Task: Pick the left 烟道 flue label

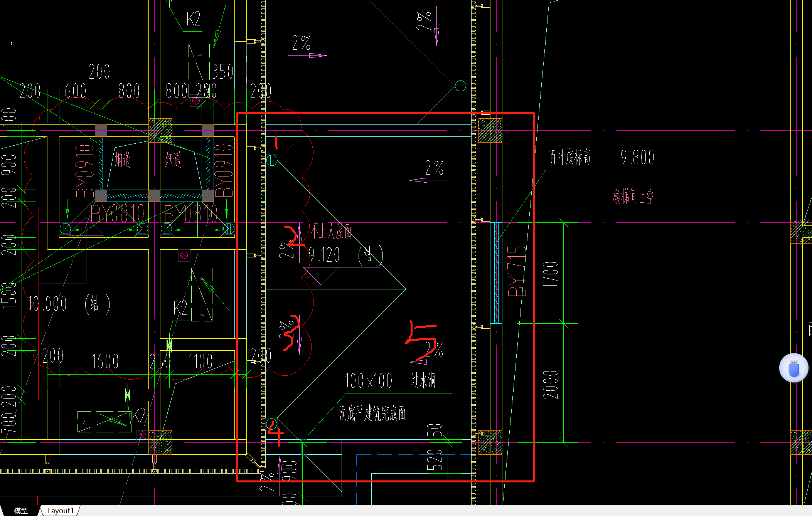Action: click(123, 160)
